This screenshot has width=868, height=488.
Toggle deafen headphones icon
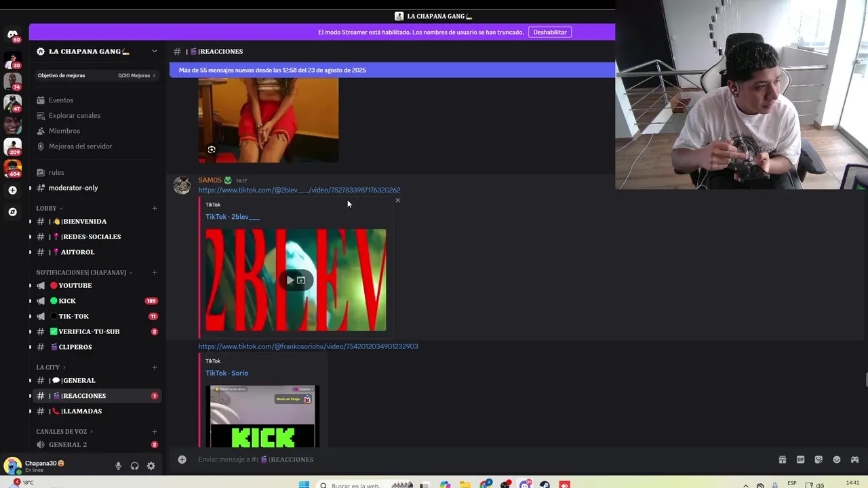(x=134, y=466)
